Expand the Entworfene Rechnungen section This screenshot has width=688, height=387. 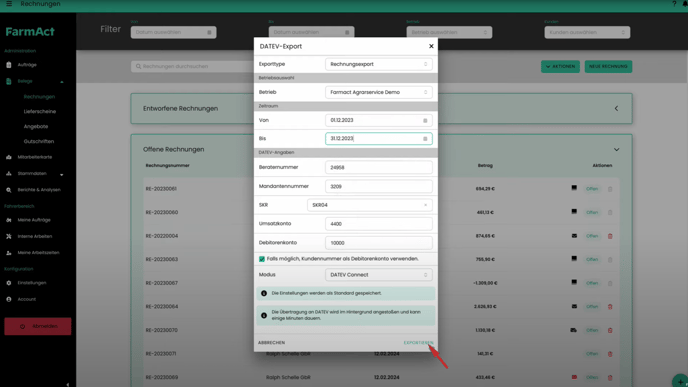tap(616, 108)
